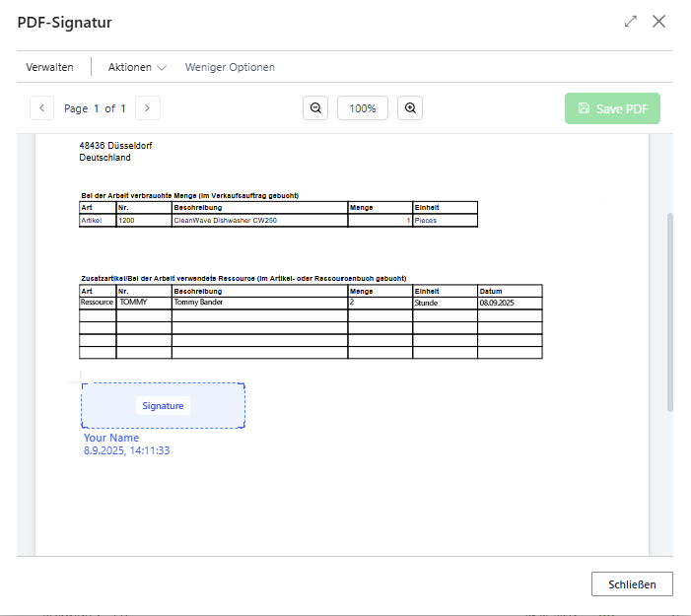691x616 pixels.
Task: Click the '1200' article number cell
Action: tap(144, 221)
